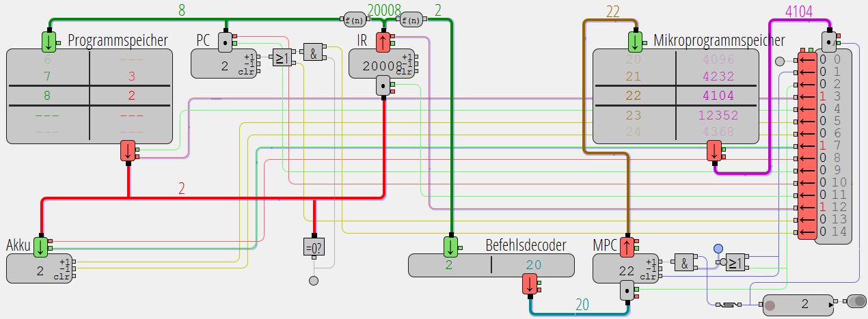
Task: Click the blue circle indicator near MPC
Action: point(718,248)
